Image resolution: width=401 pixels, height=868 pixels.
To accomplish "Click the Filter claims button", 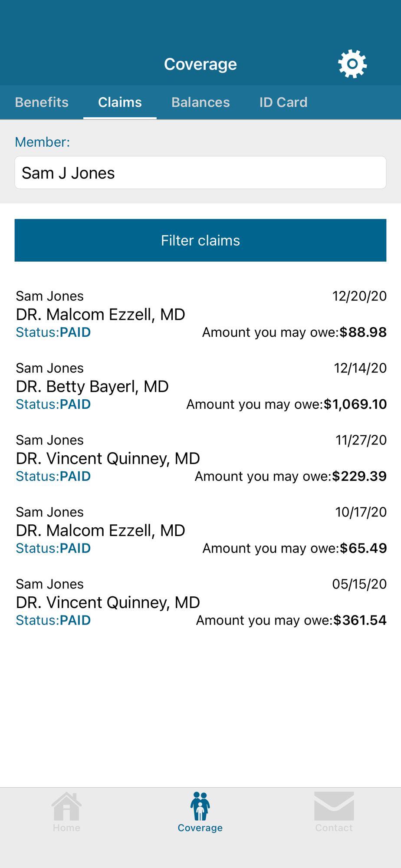I will 200,240.
